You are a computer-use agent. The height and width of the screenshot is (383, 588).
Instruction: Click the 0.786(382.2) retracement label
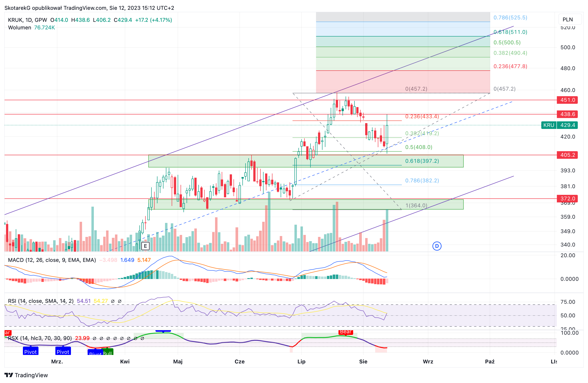click(422, 180)
